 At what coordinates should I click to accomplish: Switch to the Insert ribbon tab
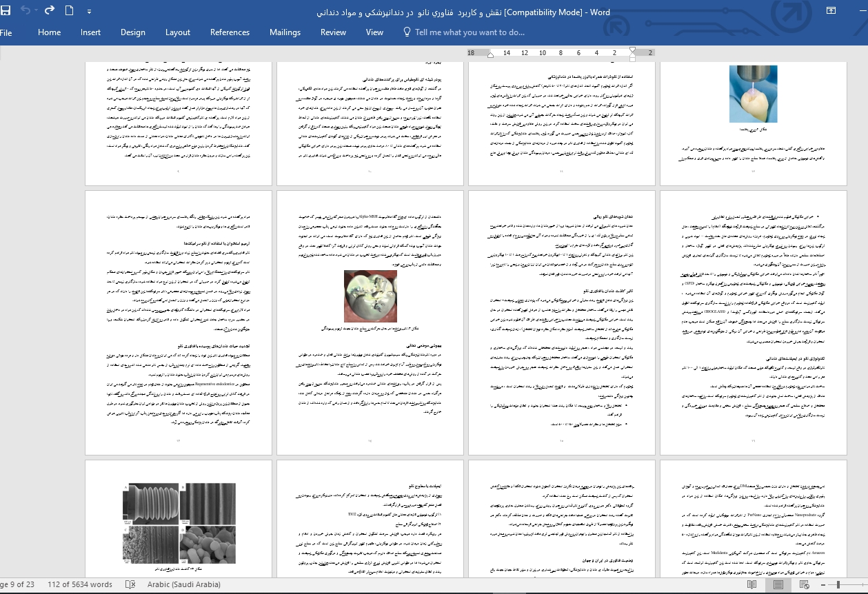coord(90,32)
